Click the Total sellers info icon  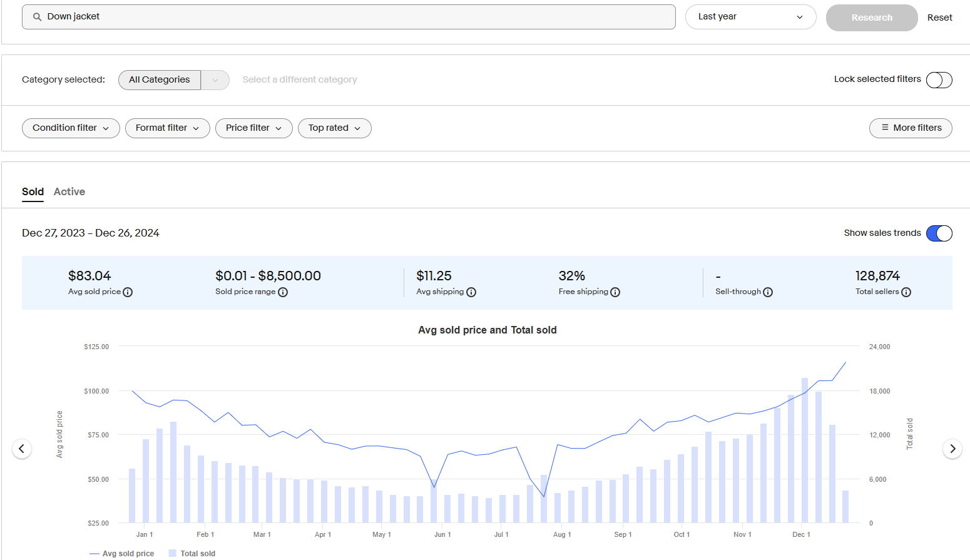click(x=906, y=292)
